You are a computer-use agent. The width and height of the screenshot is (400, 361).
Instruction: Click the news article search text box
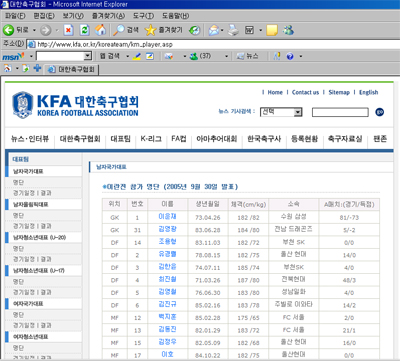coord(340,112)
